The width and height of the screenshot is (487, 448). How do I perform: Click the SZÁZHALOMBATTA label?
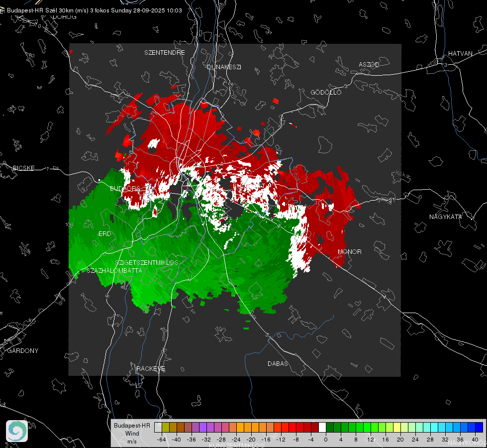114,271
